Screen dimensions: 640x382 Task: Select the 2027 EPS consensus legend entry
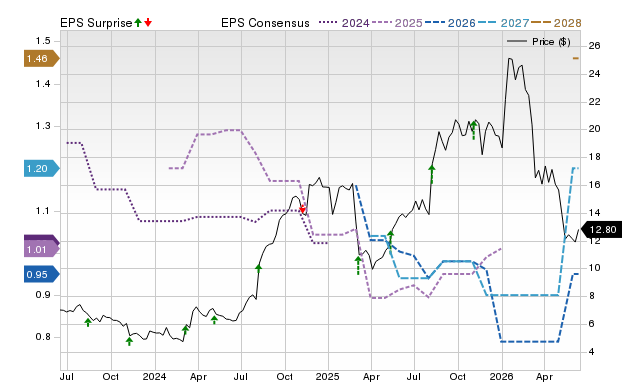pyautogui.click(x=503, y=23)
